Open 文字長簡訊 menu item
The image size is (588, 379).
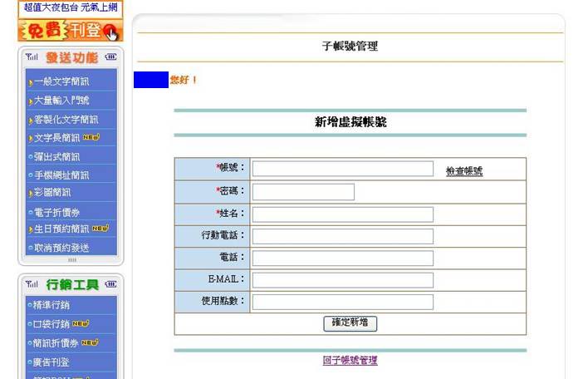(60, 138)
